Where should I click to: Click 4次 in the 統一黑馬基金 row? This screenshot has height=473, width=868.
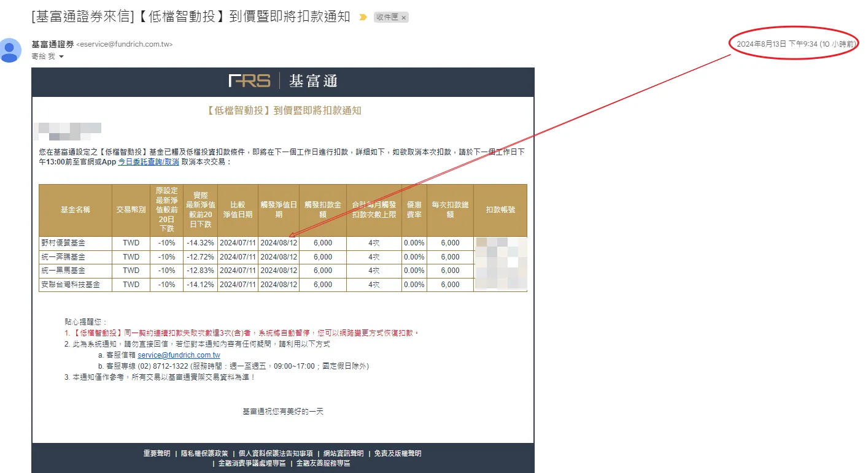[374, 271]
